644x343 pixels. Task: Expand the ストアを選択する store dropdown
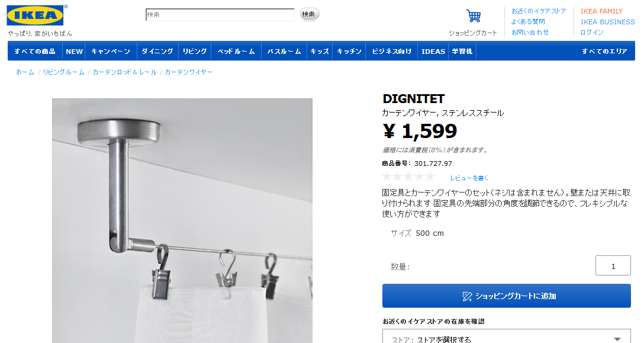[x=507, y=337]
